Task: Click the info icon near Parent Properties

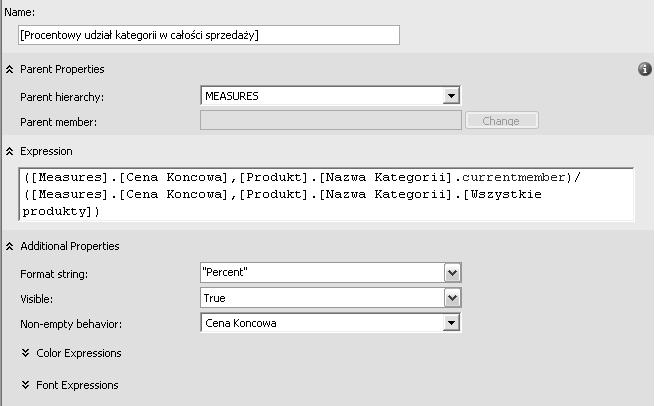Action: tap(645, 69)
